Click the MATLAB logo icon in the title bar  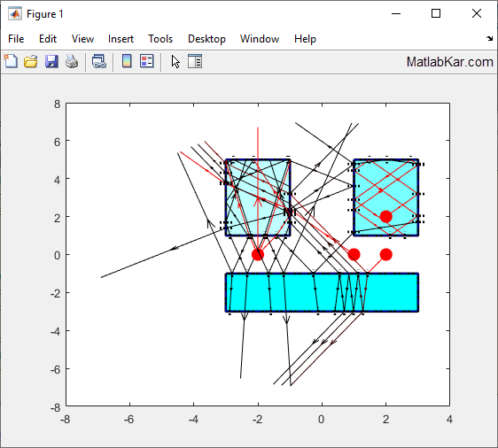click(15, 14)
